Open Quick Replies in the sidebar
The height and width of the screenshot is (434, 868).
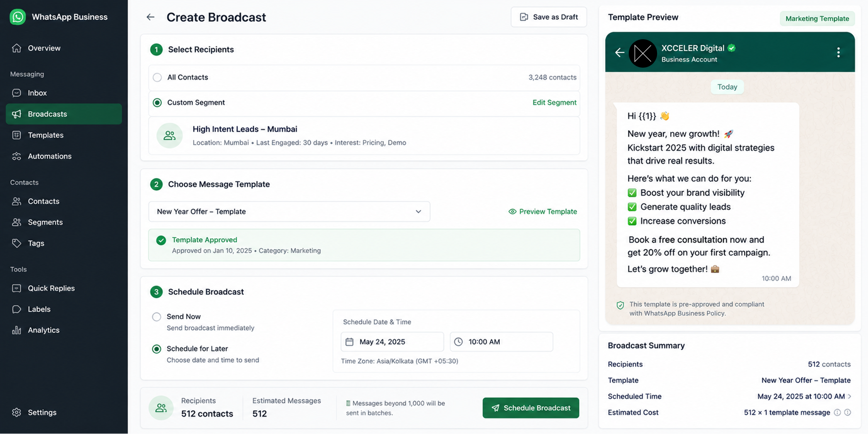(64, 289)
